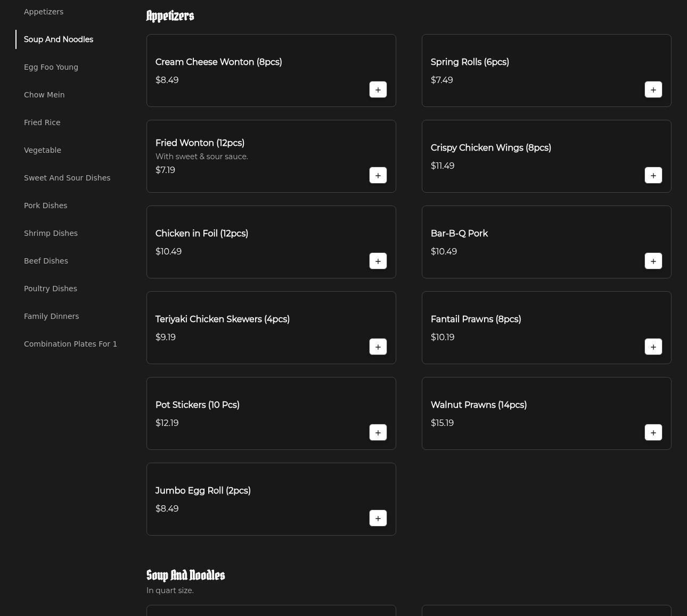This screenshot has width=687, height=616.
Task: Add Fried Wonton (12pcs) to order
Action: pos(378,175)
